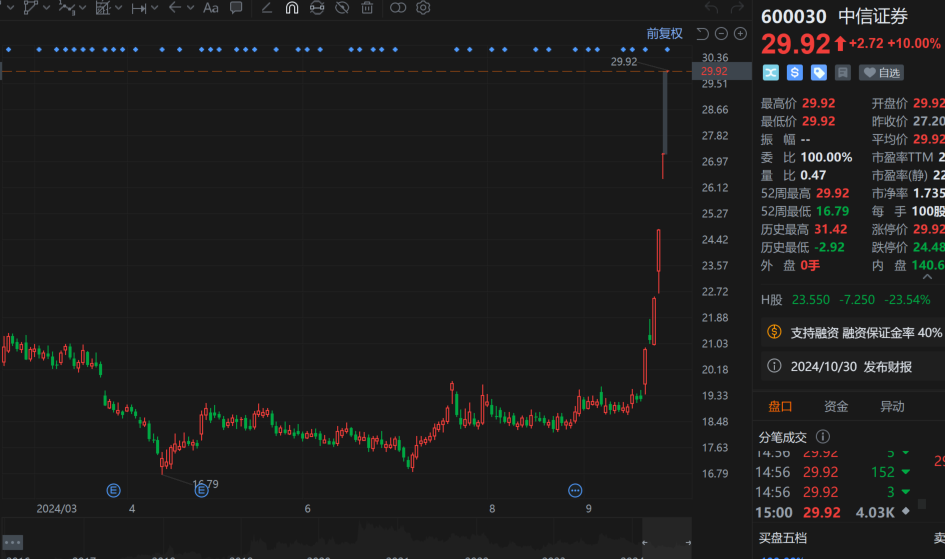Screen dimensions: 945x559
Task: Click the orange financing dollar icon
Action: pyautogui.click(x=774, y=332)
